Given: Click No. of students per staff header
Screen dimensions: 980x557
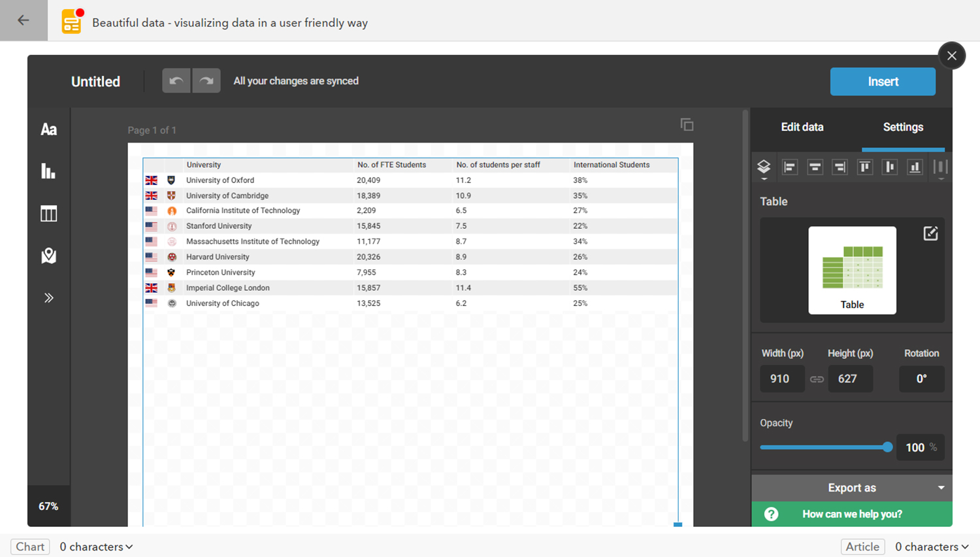Looking at the screenshot, I should point(498,165).
